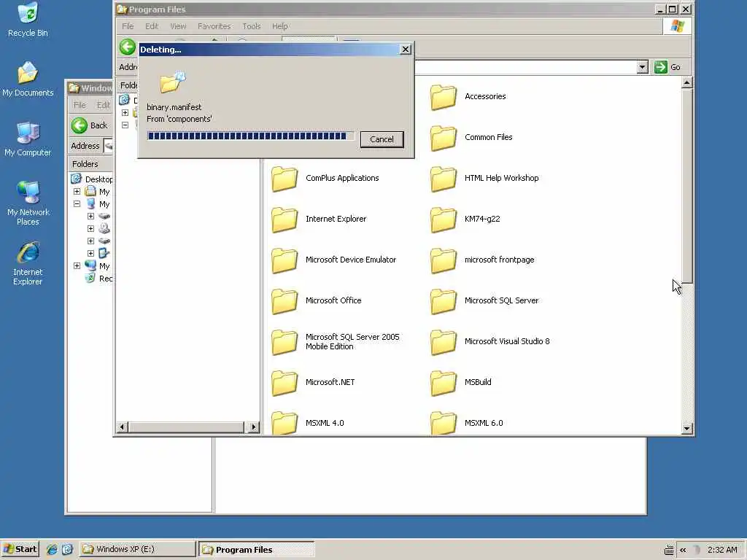Viewport: 747px width, 560px height.
Task: Select the KM74-g22 folder
Action: tap(465, 219)
